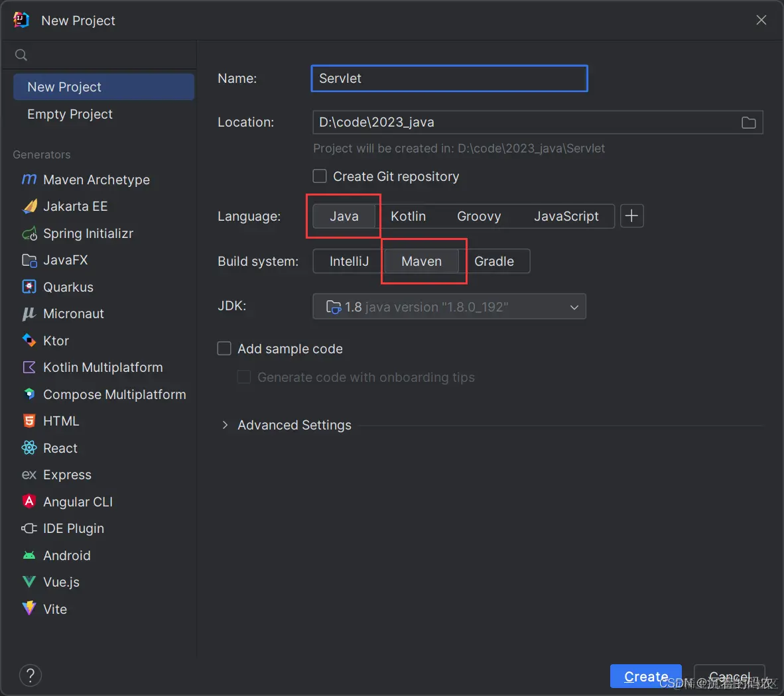Click the React generator icon
784x696 pixels.
(x=29, y=447)
